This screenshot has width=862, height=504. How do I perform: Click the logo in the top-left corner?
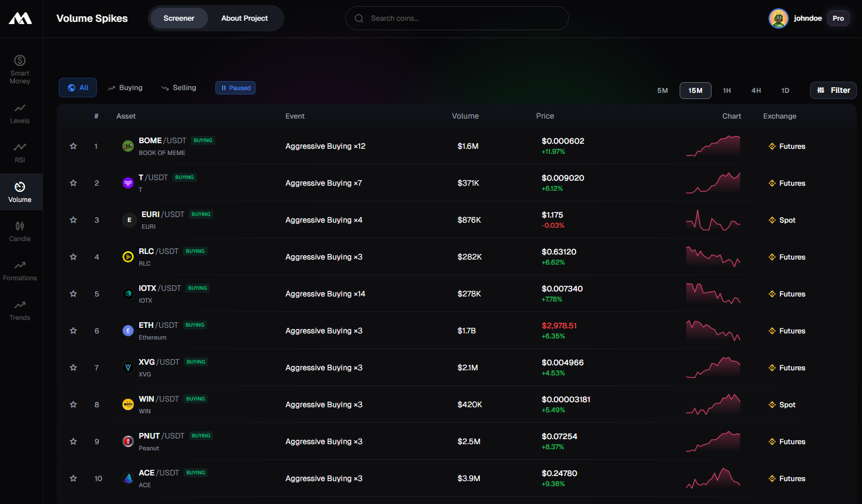[20, 18]
